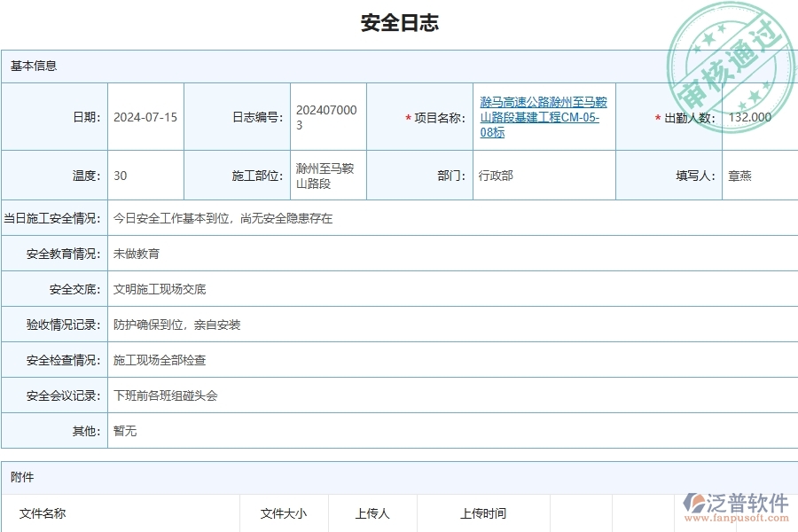Sort by the 上传时间 column header
The width and height of the screenshot is (798, 532).
[481, 513]
